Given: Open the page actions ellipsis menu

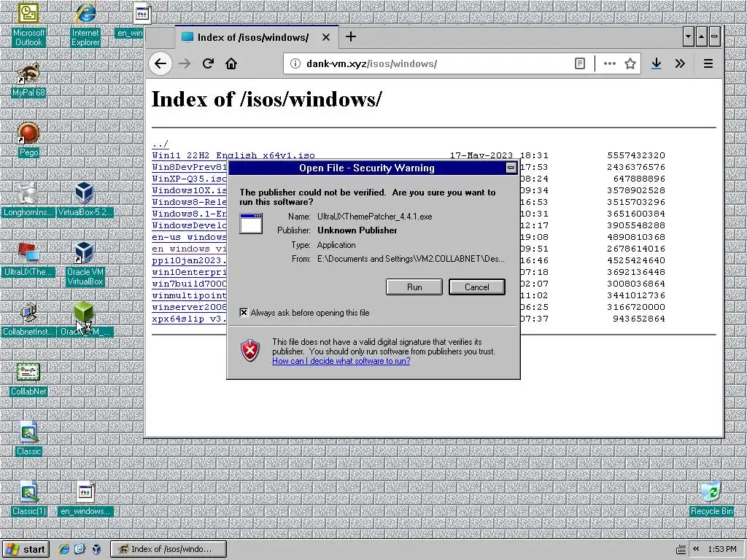Looking at the screenshot, I should [x=609, y=63].
